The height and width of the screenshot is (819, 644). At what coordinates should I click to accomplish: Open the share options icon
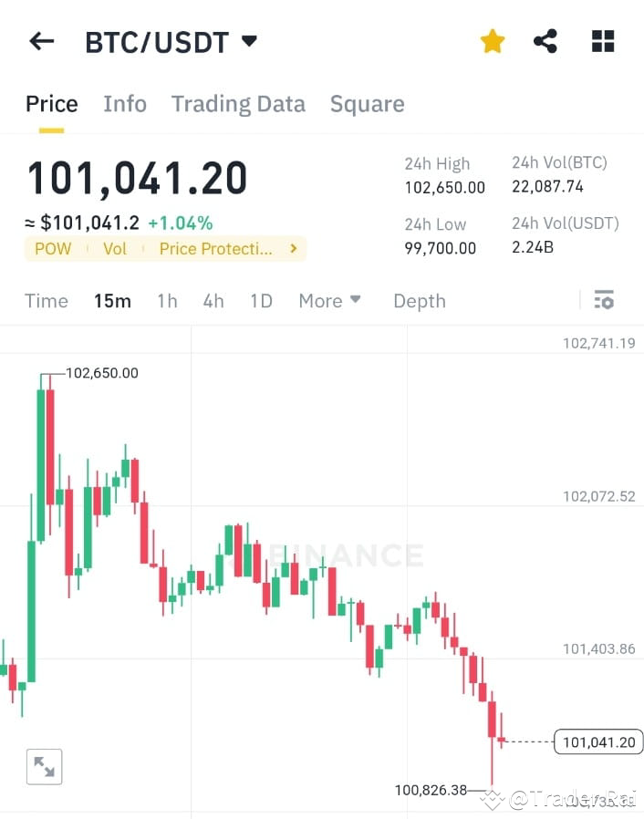545,40
